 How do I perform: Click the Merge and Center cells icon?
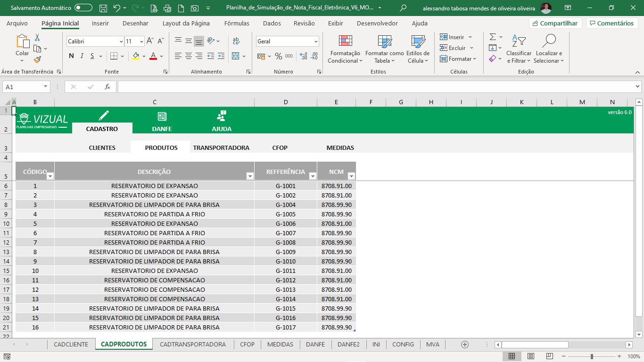[x=236, y=56]
